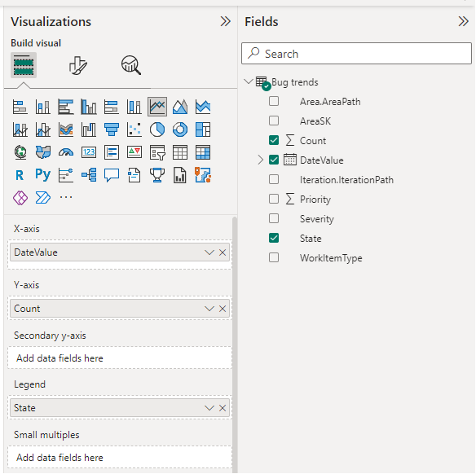The width and height of the screenshot is (476, 474).
Task: Select the Power Automate visual
Action: click(x=43, y=198)
